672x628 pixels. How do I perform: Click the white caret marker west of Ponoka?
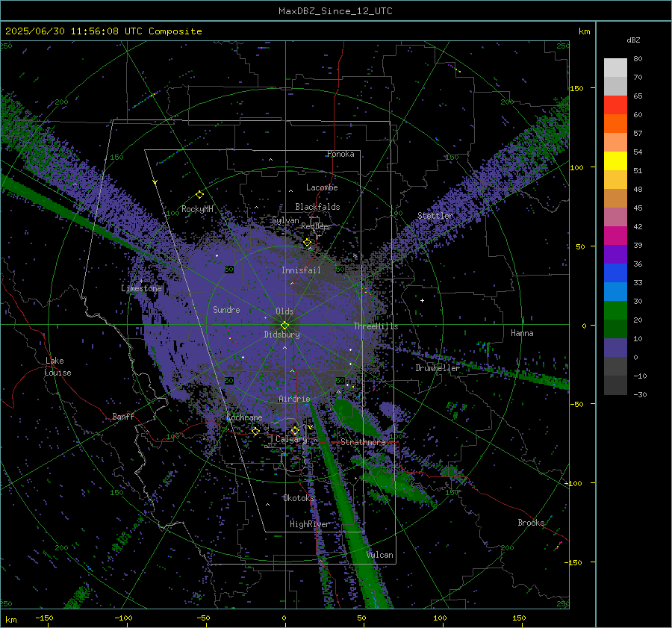tap(270, 160)
